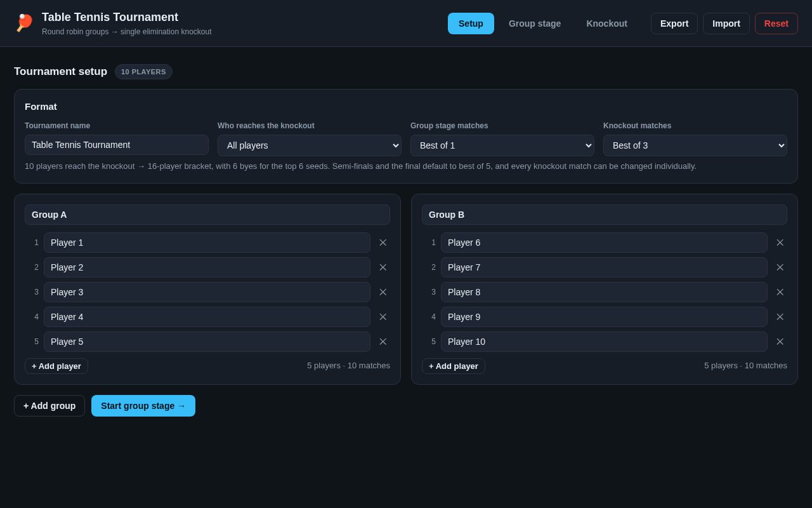Edit the Group A name field
Screen dimensions: 812x508
[x=207, y=215]
